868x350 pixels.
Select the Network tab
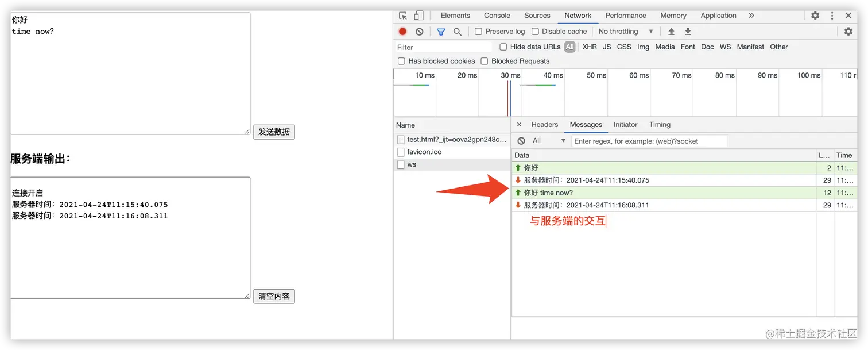pos(578,16)
